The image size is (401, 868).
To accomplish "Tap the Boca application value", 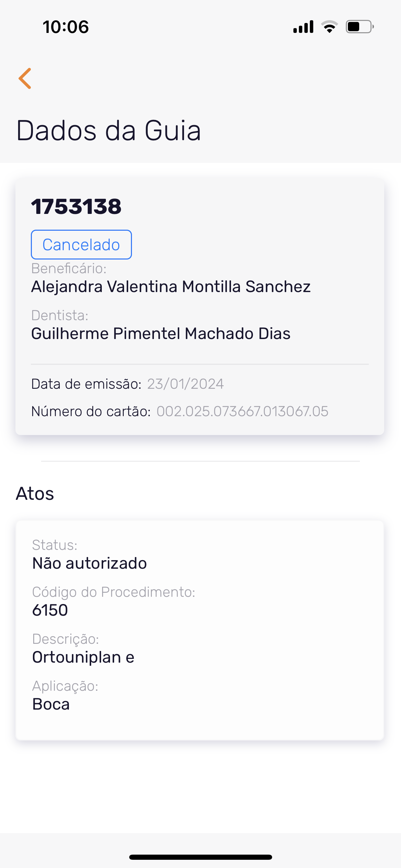I will tap(51, 704).
